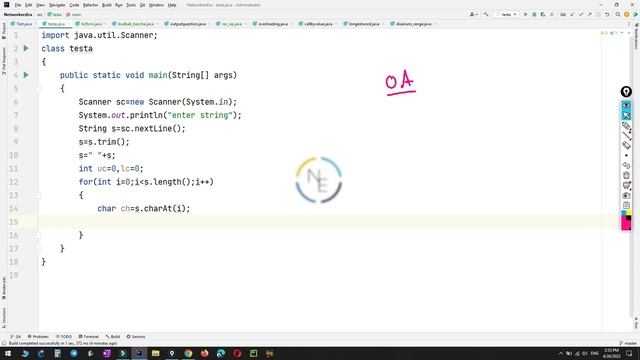Click the green Run button in toolbar

[x=525, y=14]
